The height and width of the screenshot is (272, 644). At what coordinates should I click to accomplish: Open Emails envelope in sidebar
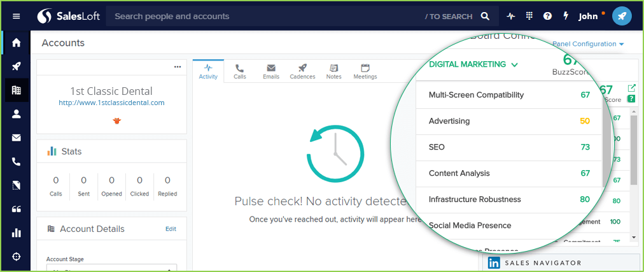(17, 138)
